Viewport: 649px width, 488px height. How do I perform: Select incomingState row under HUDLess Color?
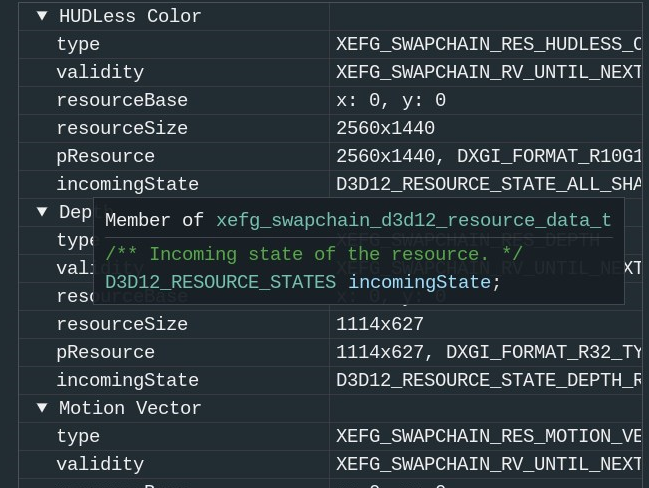pyautogui.click(x=127, y=184)
